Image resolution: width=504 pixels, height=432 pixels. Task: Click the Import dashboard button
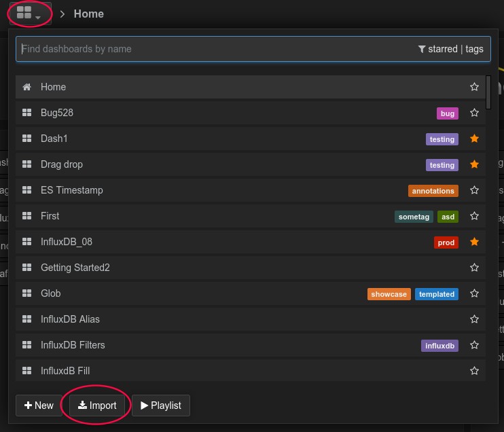[x=97, y=406]
